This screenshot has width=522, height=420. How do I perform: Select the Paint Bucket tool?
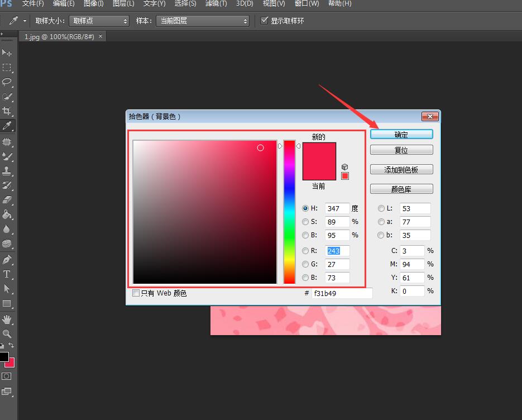[7, 214]
